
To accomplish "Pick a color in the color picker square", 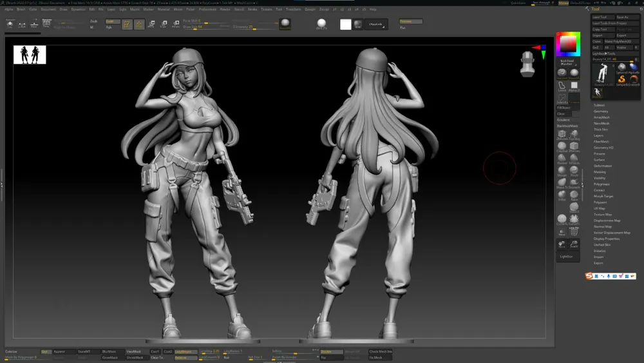I will pos(568,44).
